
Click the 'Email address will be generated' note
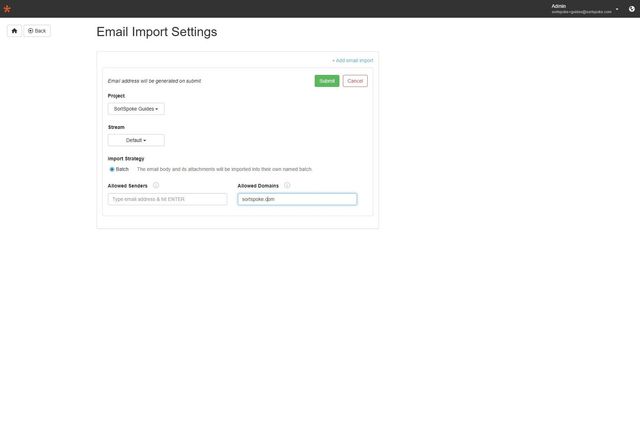click(x=154, y=81)
